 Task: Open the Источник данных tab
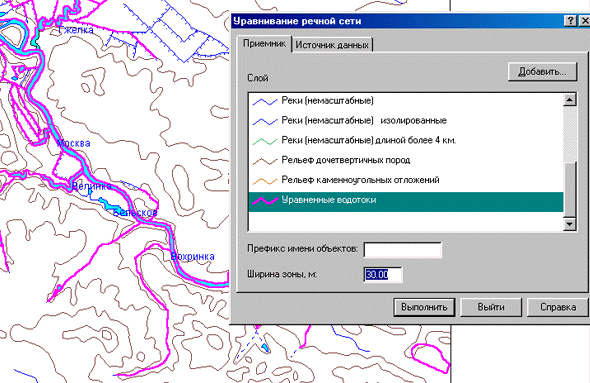tap(332, 45)
